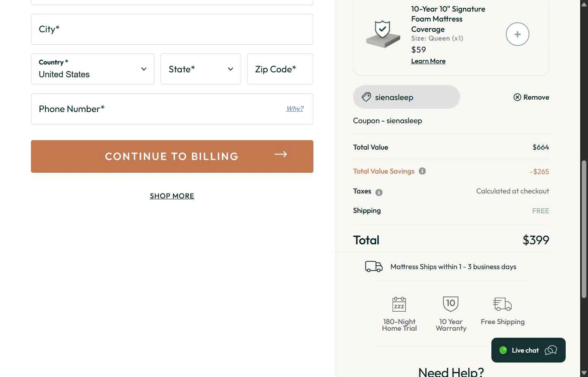Remove the sienasleep coupon
Viewport: 588px width, 377px height.
[531, 97]
